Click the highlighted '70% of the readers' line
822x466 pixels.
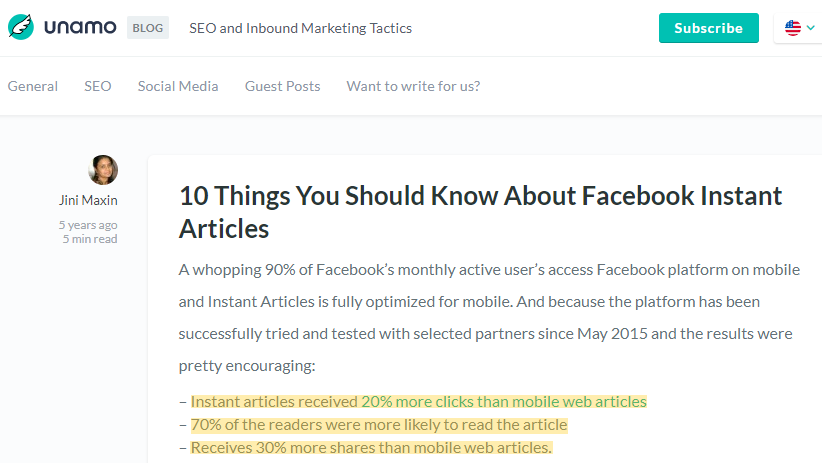pos(378,425)
